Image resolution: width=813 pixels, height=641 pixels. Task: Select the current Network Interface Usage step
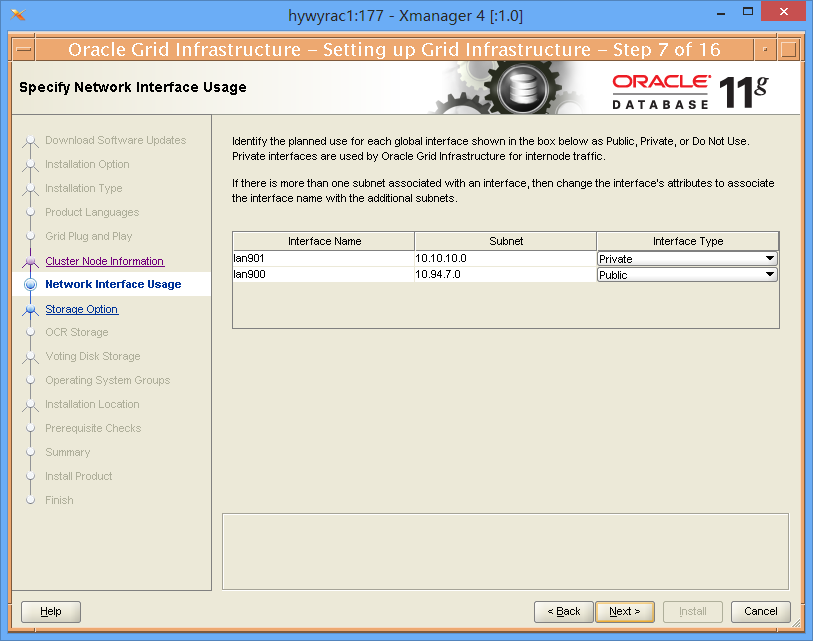click(x=113, y=284)
